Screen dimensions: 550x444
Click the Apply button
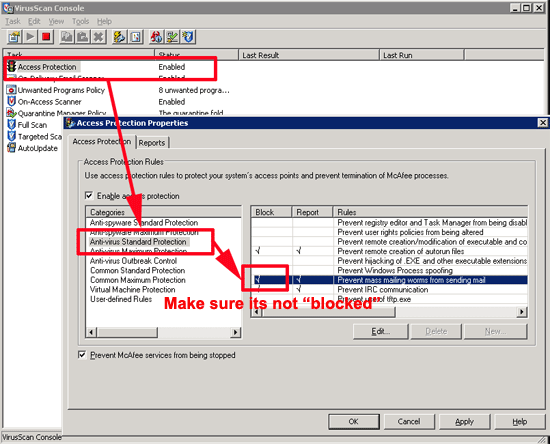coord(464,422)
